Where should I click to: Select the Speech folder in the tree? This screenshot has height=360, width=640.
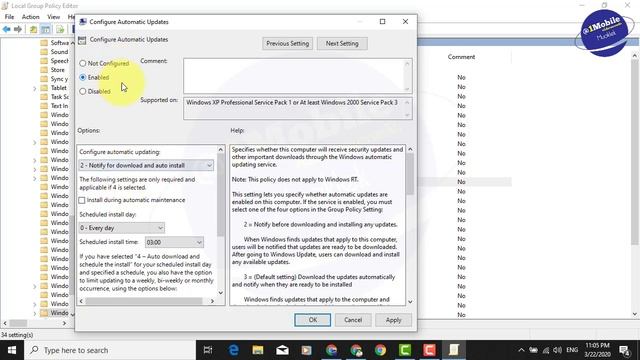[x=60, y=61]
